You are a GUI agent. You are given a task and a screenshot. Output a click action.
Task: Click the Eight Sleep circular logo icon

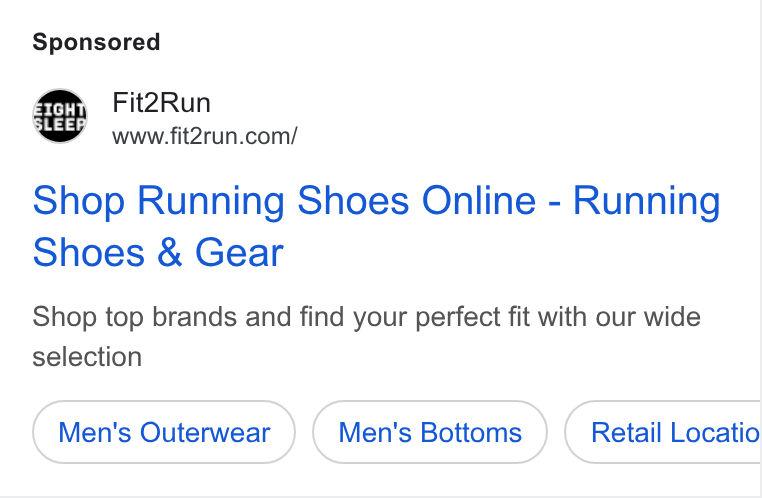click(x=60, y=116)
